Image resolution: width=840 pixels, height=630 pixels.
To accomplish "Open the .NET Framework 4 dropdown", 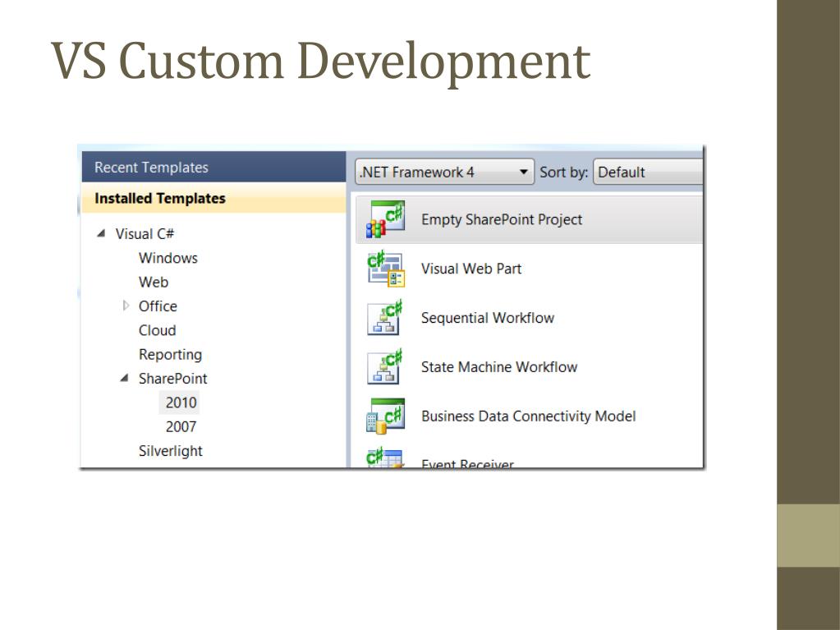I will point(444,172).
